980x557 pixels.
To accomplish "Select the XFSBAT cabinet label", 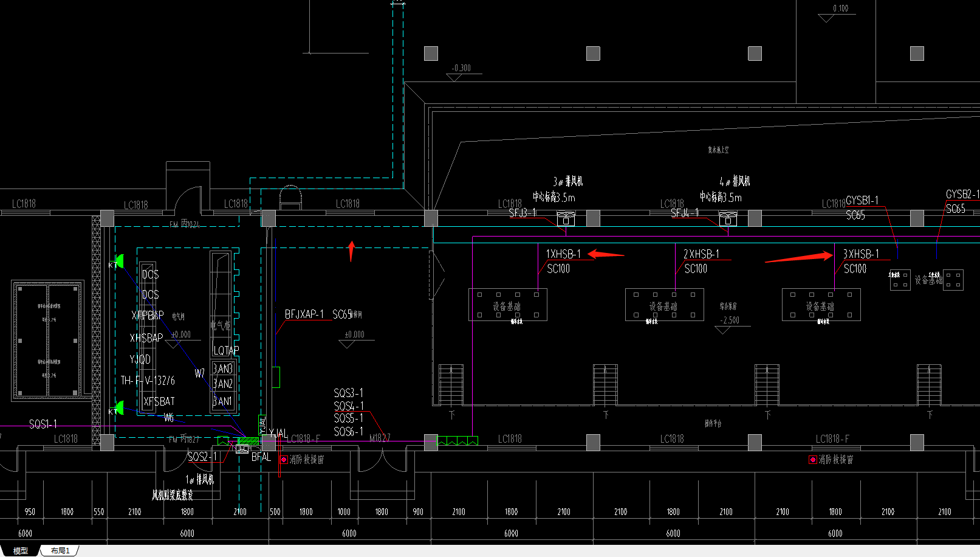I will (x=159, y=401).
